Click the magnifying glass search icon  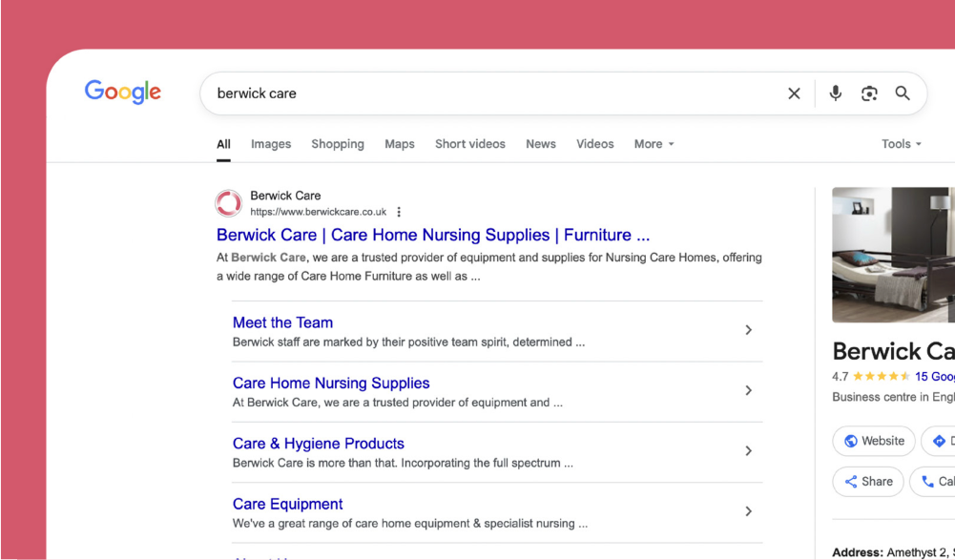click(x=902, y=93)
